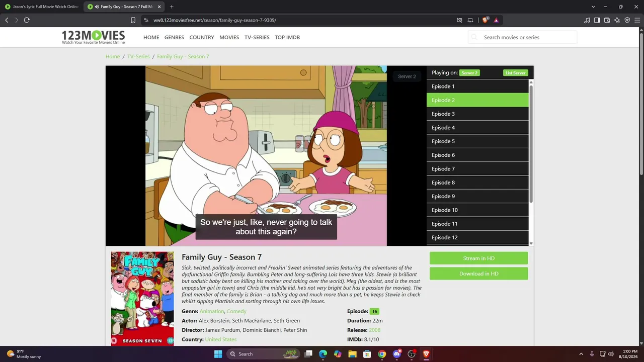Select Episode 3 in the episode list
This screenshot has height=362, width=644.
477,114
